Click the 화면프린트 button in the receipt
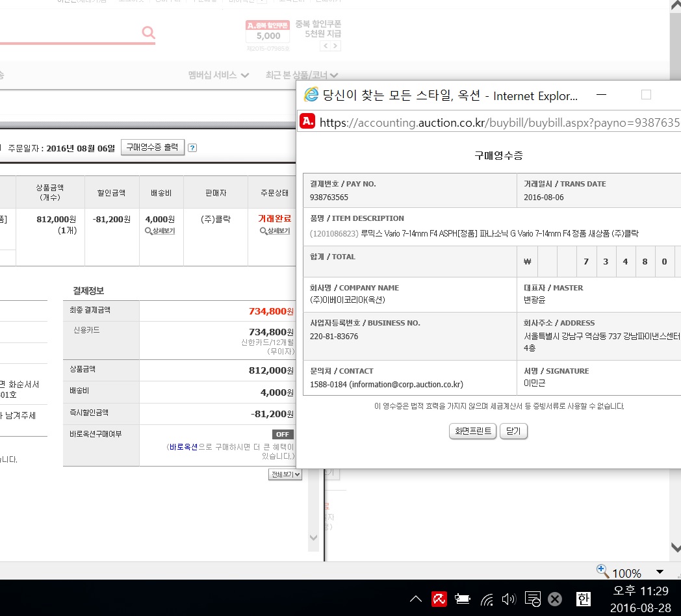Viewport: 681px width, 616px height. [x=472, y=431]
